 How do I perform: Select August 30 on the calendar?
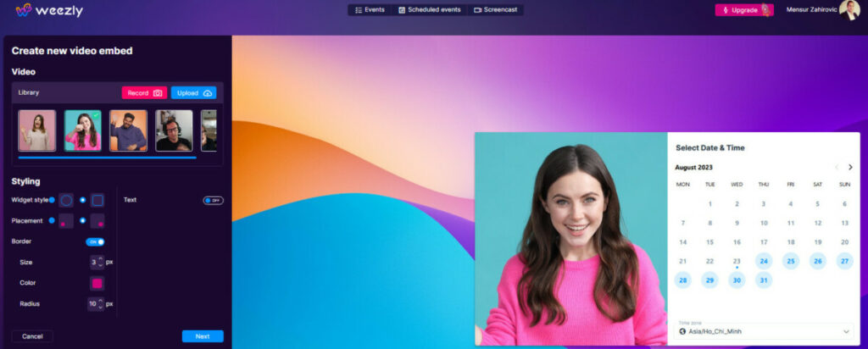pyautogui.click(x=737, y=280)
